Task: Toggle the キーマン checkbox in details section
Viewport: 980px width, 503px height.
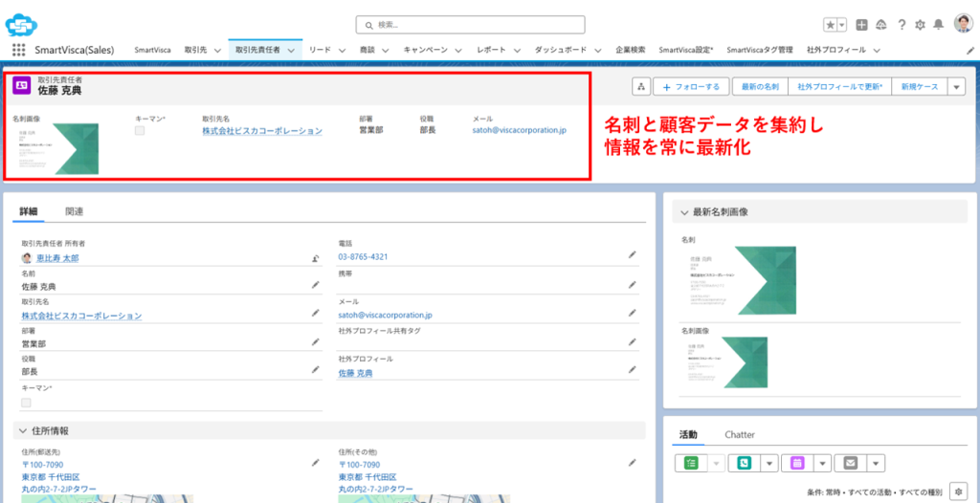Action: [x=26, y=403]
